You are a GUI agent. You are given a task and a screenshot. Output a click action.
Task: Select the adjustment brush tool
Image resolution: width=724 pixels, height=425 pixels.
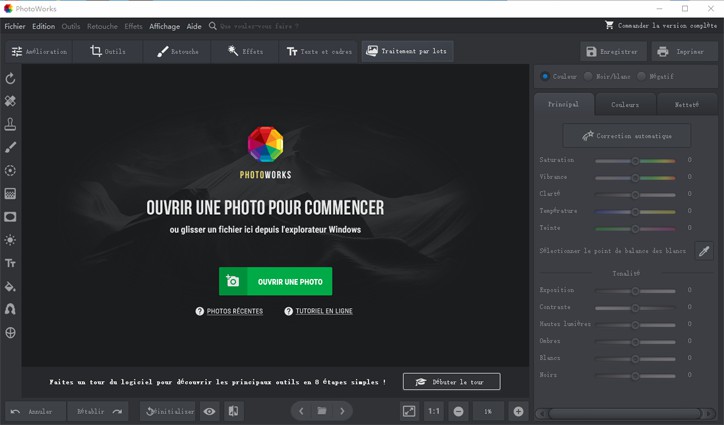click(x=10, y=147)
